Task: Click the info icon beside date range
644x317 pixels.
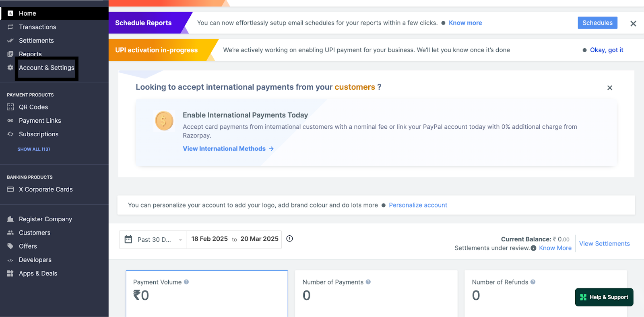Action: [289, 239]
